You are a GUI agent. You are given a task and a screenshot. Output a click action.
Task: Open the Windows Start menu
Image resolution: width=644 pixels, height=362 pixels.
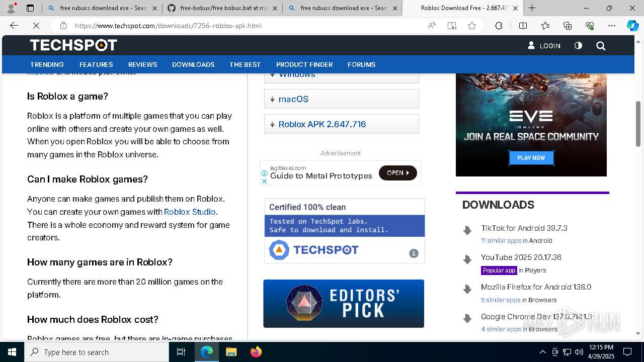(x=12, y=352)
